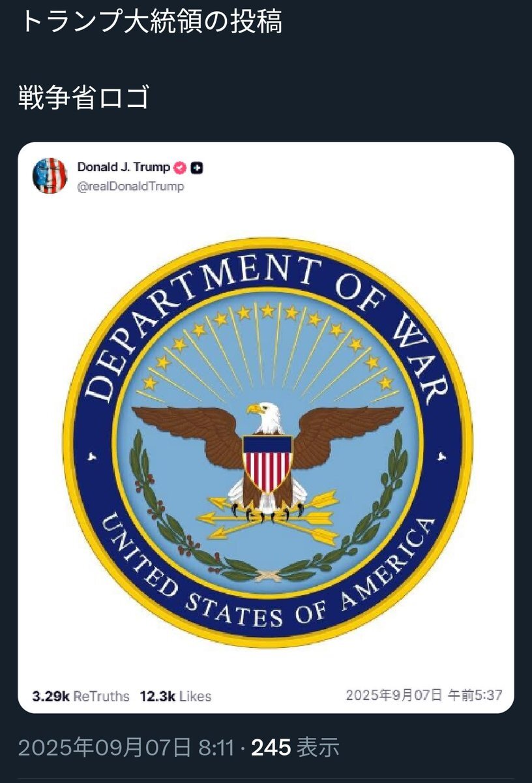Tap Donald J. Trump's profile avatar

50,176
